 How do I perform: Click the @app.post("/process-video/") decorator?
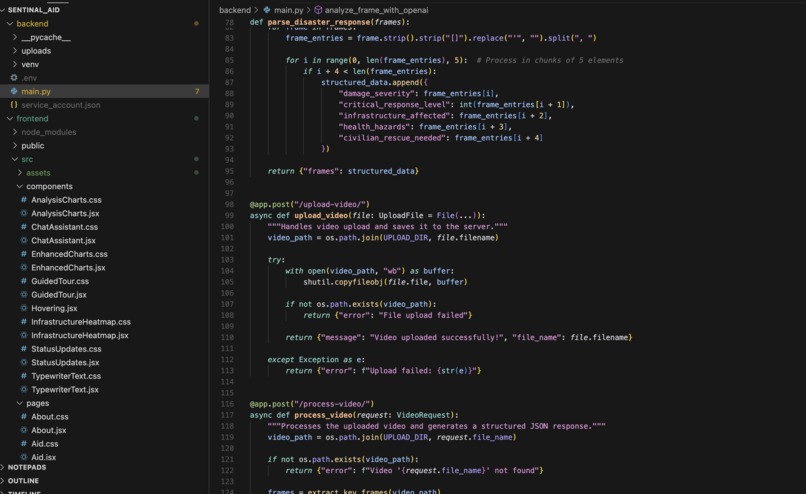click(x=312, y=404)
